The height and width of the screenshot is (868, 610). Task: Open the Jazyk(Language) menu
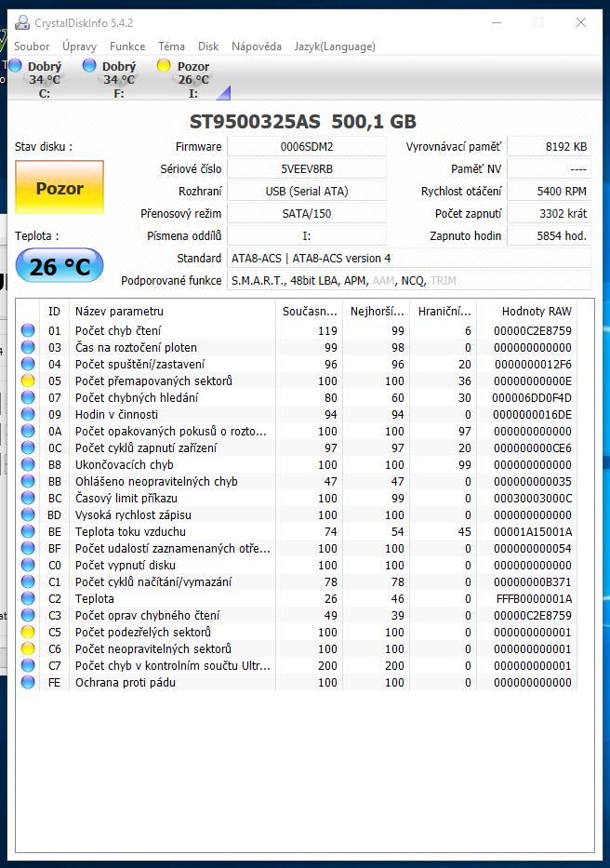pos(335,47)
